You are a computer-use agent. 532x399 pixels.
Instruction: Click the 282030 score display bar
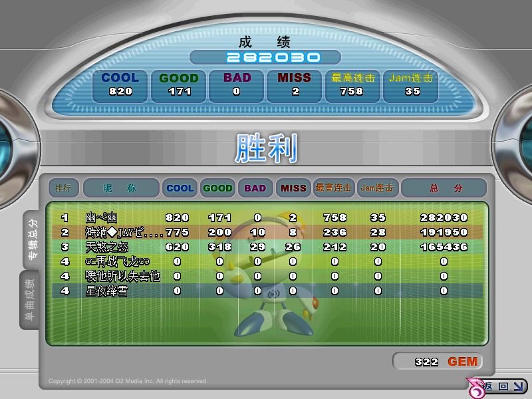coord(265,57)
